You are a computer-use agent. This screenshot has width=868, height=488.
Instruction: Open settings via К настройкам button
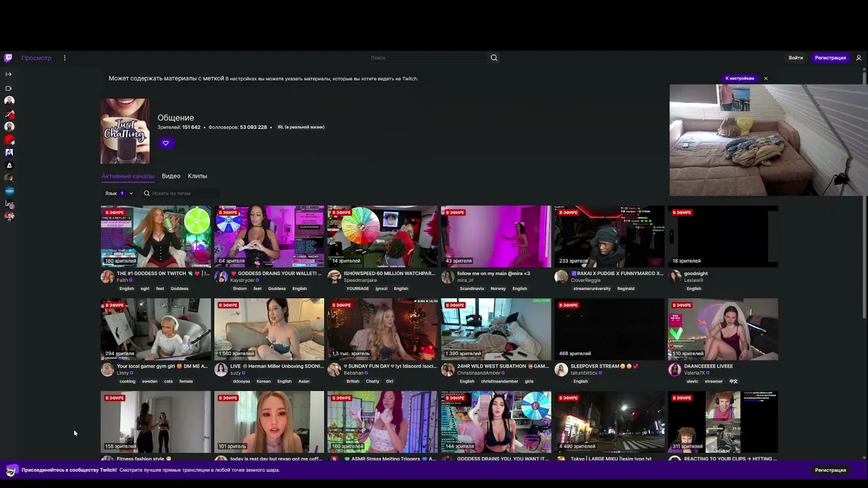point(740,79)
